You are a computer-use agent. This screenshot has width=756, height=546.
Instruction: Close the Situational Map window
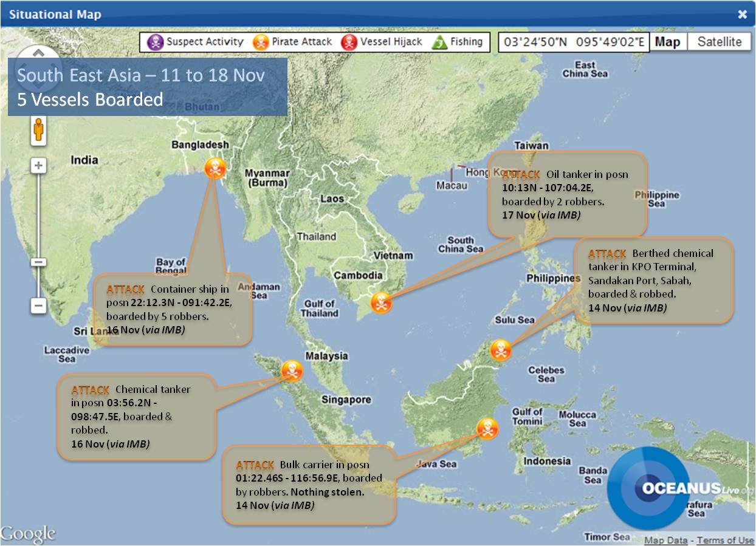tap(742, 14)
